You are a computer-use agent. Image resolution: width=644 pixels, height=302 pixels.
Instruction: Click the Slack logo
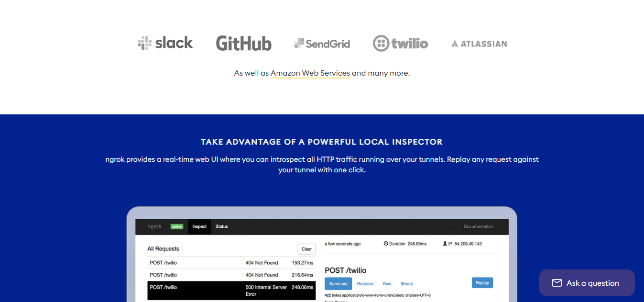pos(165,43)
